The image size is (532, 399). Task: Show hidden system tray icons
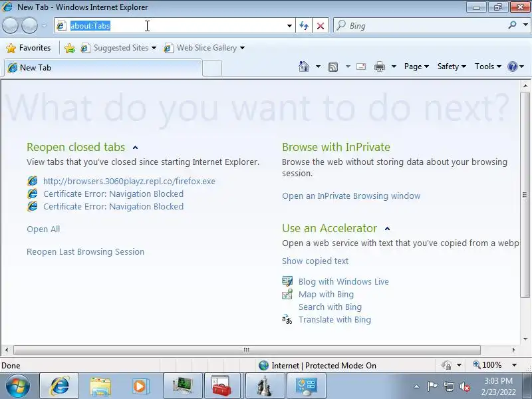[417, 386]
